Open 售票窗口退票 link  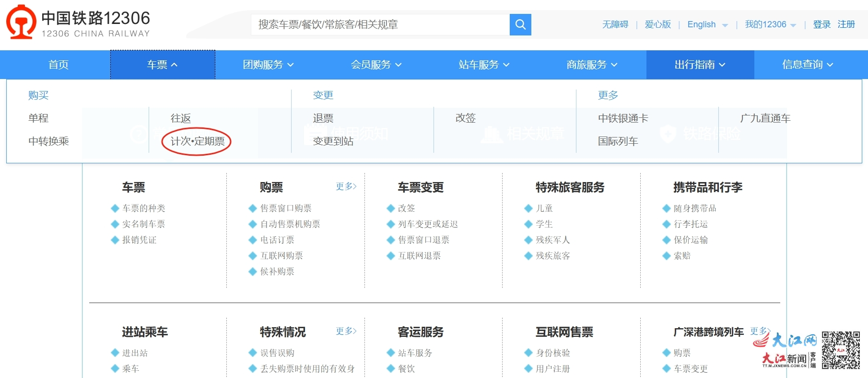point(424,240)
